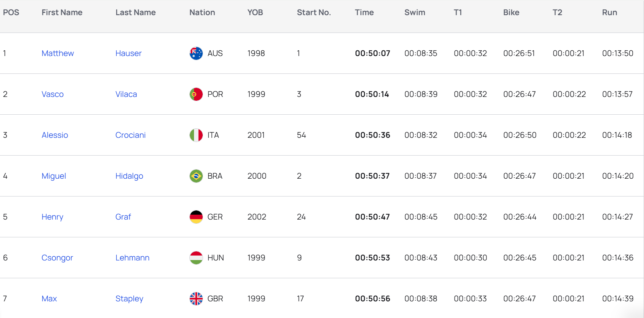644x318 pixels.
Task: Open the Stapley last name link
Action: (129, 299)
